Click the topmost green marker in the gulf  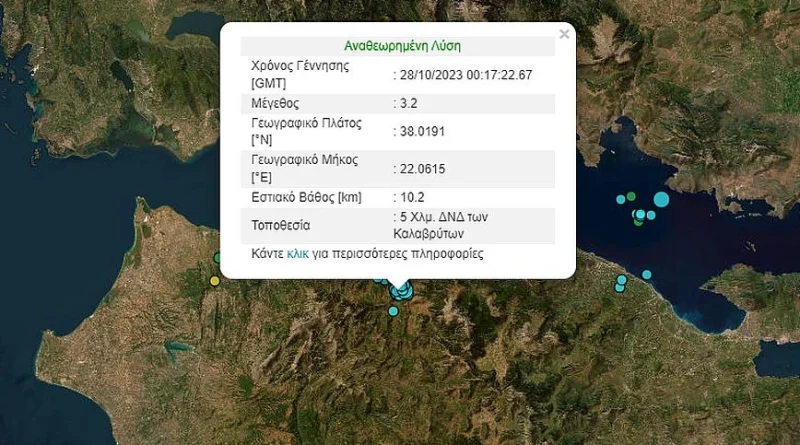[x=631, y=195]
